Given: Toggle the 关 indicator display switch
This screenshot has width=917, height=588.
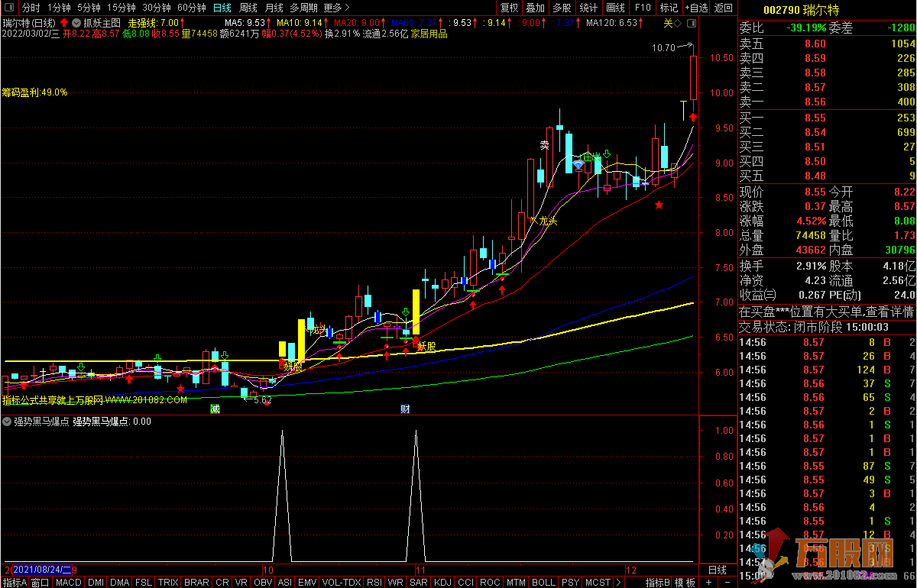Looking at the screenshot, I should pyautogui.click(x=667, y=23).
